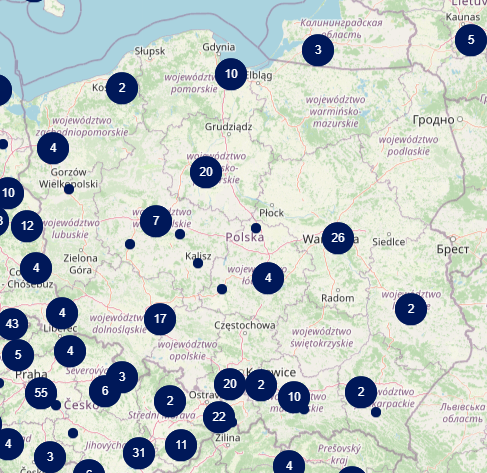The image size is (487, 473).
Task: Open the 12 cluster beside lubuskie label
Action: click(27, 226)
